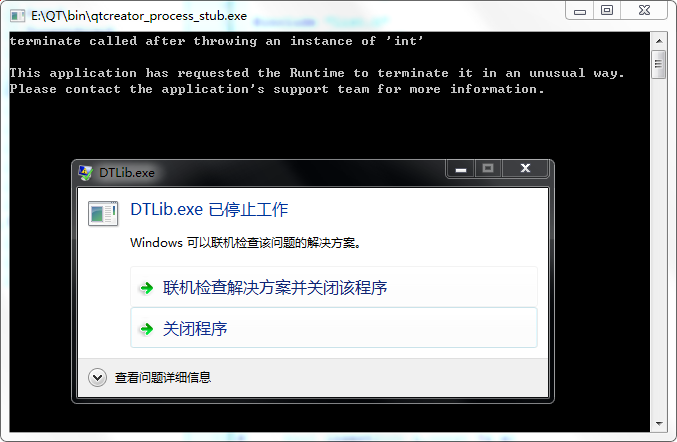Image resolution: width=677 pixels, height=442 pixels.
Task: Click green arrow beside 联机检查解决方案并关闭该程序
Action: tap(147, 288)
